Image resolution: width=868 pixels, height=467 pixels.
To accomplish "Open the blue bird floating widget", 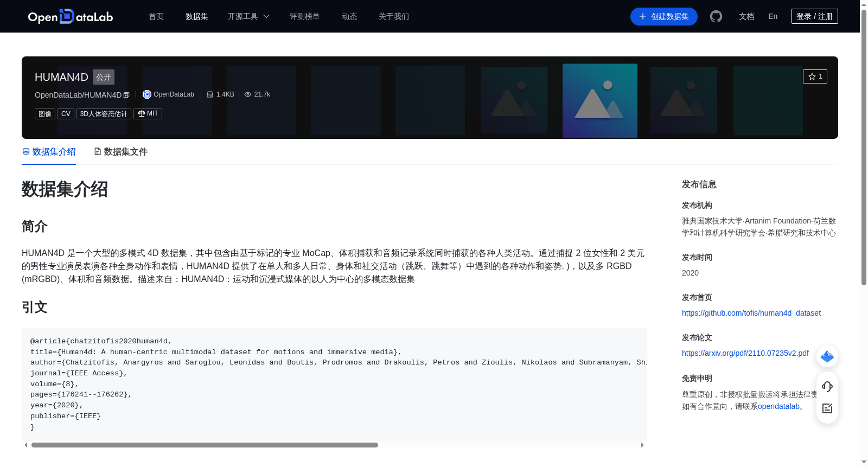I will 827,356.
